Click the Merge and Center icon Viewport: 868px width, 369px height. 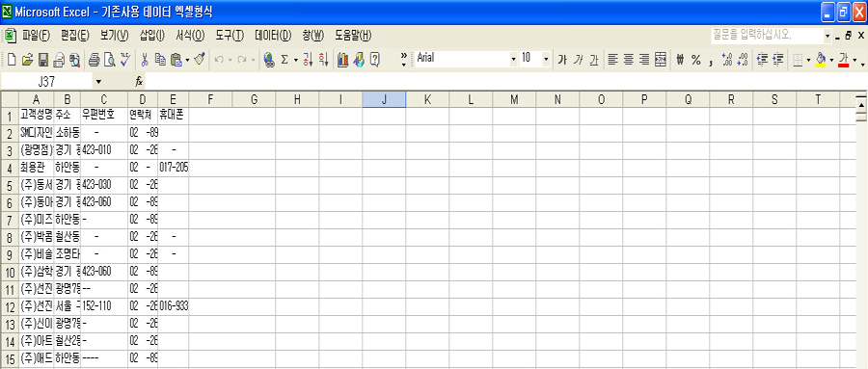click(x=660, y=59)
